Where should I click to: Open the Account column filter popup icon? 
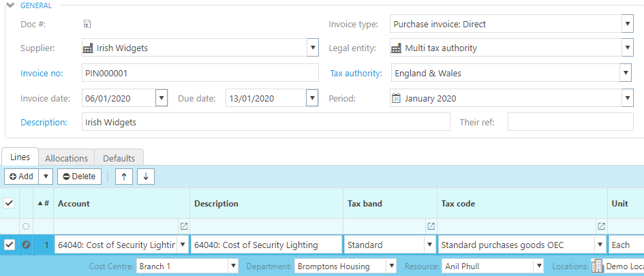click(184, 226)
